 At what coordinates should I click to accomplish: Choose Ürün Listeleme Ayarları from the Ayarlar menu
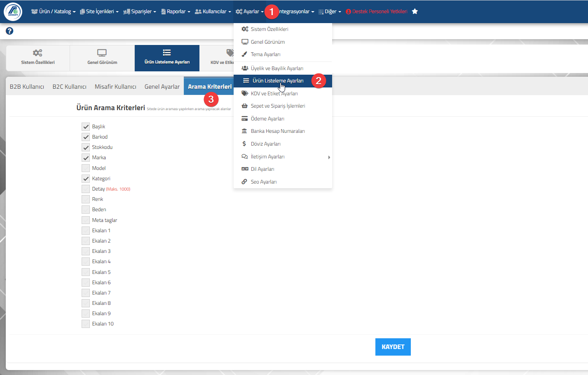pyautogui.click(x=283, y=81)
